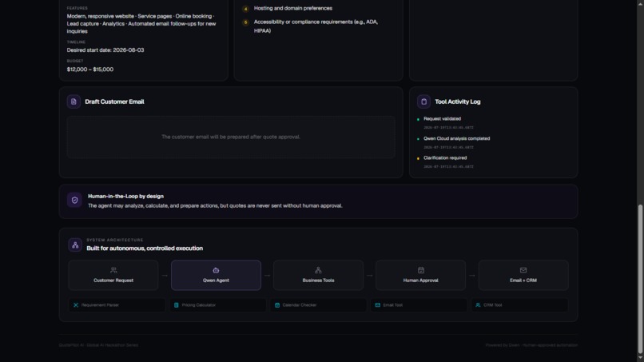Select the Customer Request architecture card

[x=113, y=275]
